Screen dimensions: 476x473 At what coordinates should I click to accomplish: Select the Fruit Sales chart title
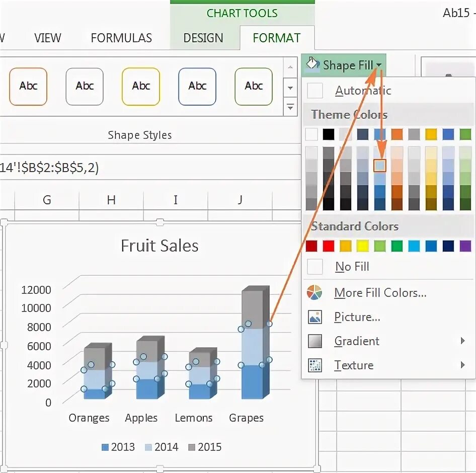pos(160,246)
